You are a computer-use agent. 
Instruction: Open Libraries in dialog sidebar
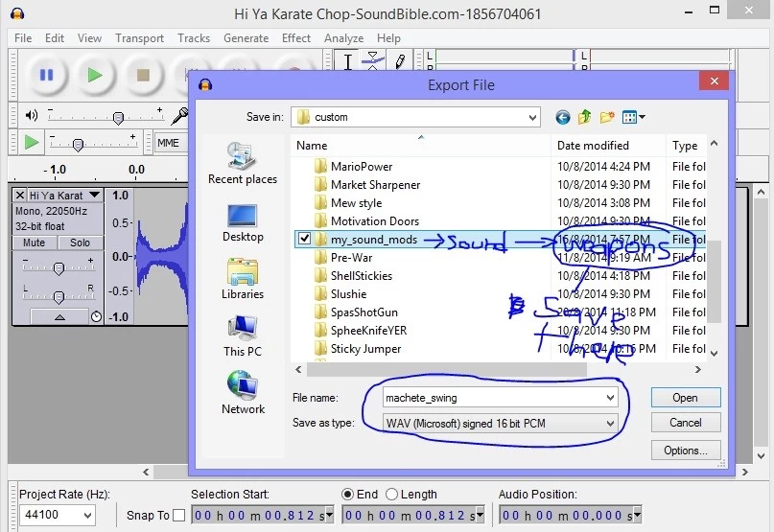(x=243, y=279)
